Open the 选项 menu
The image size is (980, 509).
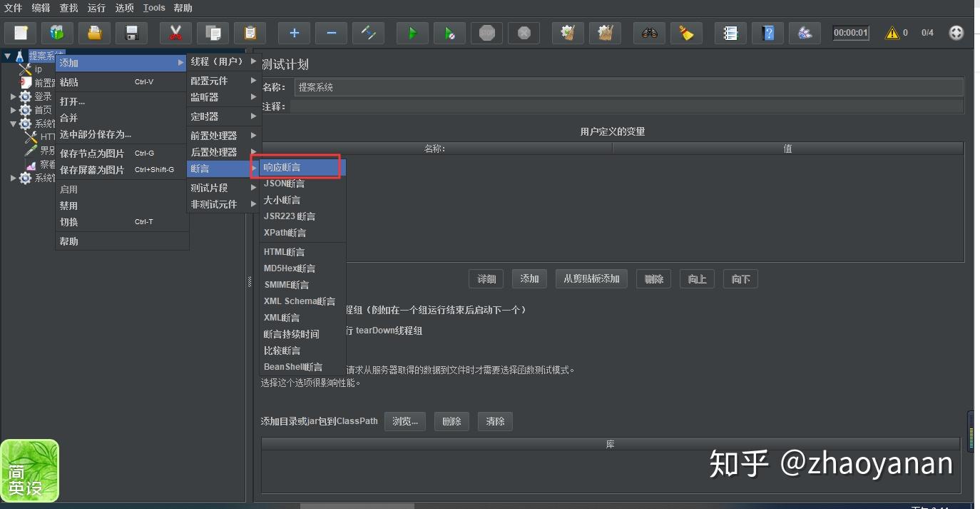(x=124, y=8)
